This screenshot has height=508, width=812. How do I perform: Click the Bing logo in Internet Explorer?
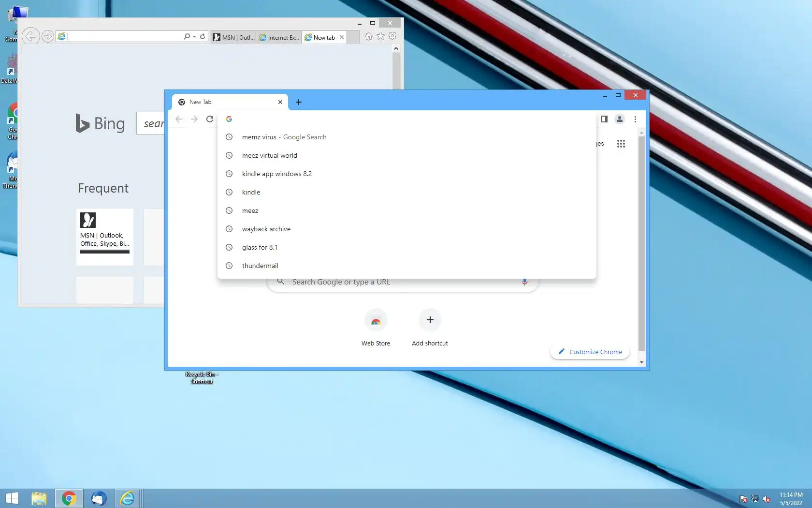100,123
